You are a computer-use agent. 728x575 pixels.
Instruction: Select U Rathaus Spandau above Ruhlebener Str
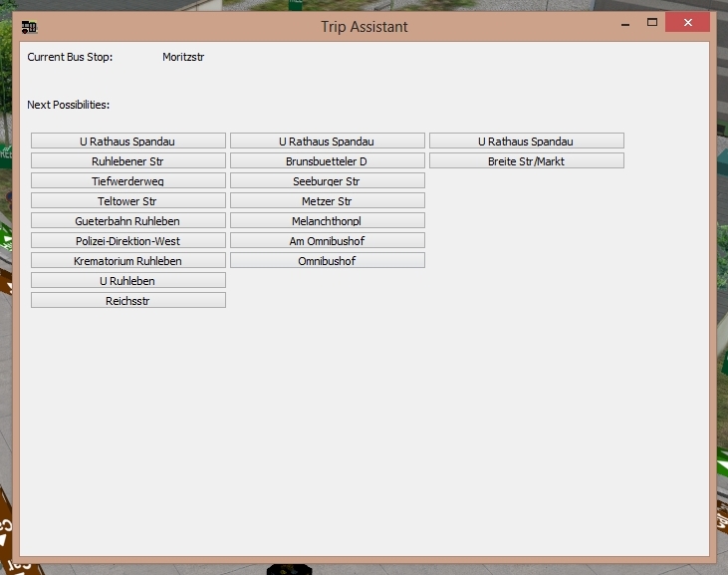pyautogui.click(x=127, y=142)
